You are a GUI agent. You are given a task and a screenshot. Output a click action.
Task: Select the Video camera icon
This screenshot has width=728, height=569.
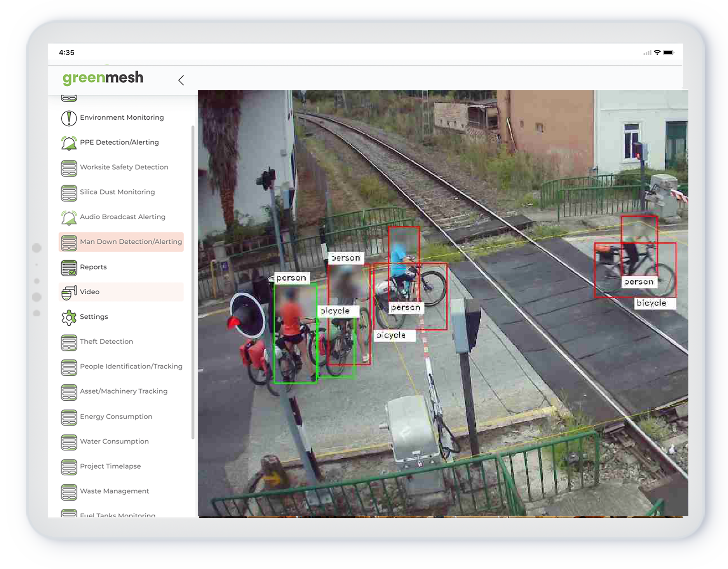(x=69, y=292)
